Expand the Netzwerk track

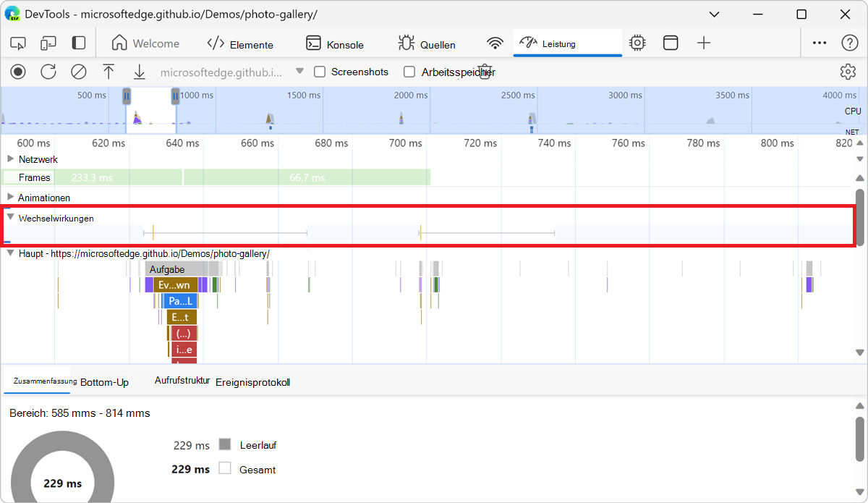pos(10,159)
